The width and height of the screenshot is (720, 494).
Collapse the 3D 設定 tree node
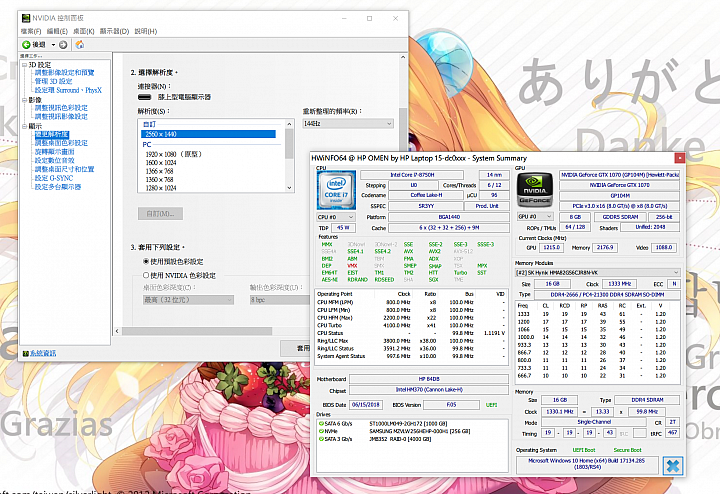click(24, 65)
